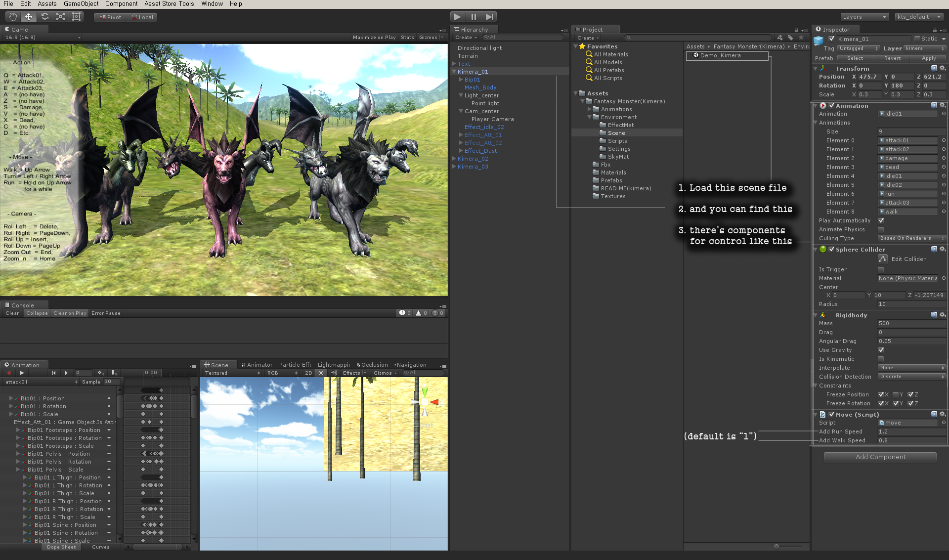
Task: Open Move (Script) gear settings
Action: click(x=943, y=414)
